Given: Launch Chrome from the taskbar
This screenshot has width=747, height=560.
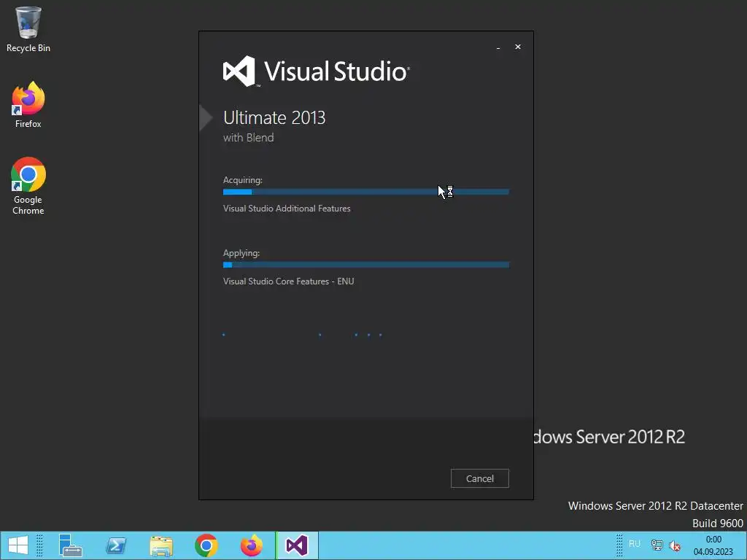Looking at the screenshot, I should pos(206,545).
